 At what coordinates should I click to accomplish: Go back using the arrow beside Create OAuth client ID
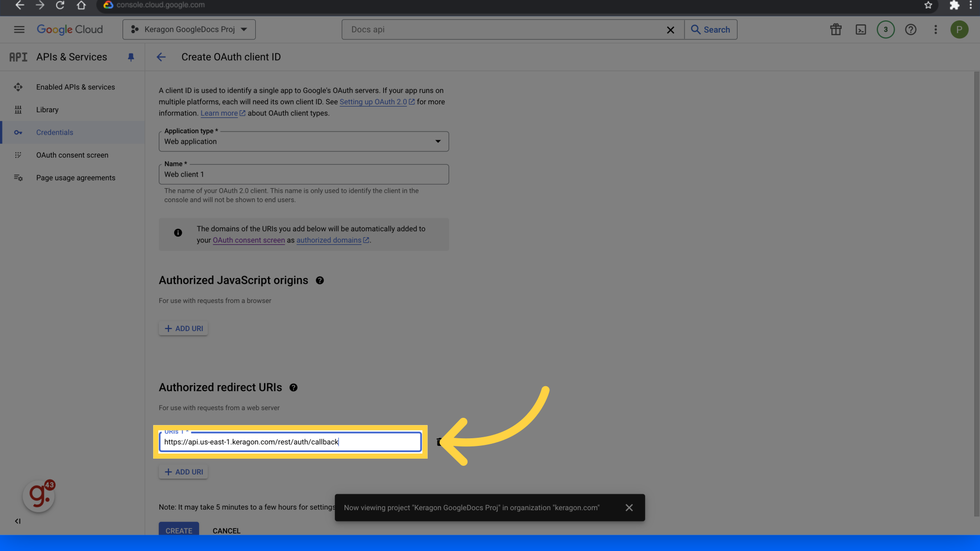coord(161,57)
